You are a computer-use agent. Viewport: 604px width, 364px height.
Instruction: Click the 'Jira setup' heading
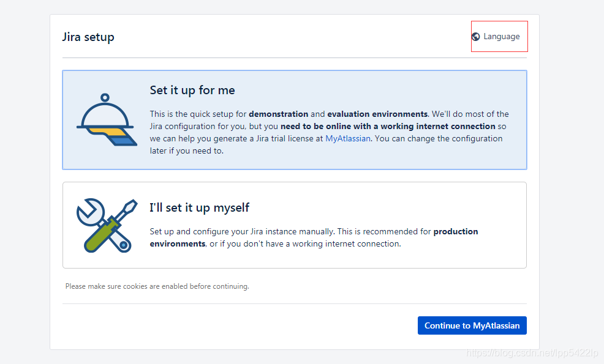coord(88,37)
